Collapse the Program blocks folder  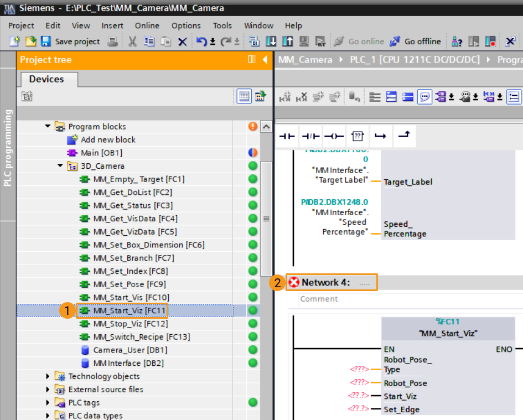48,127
